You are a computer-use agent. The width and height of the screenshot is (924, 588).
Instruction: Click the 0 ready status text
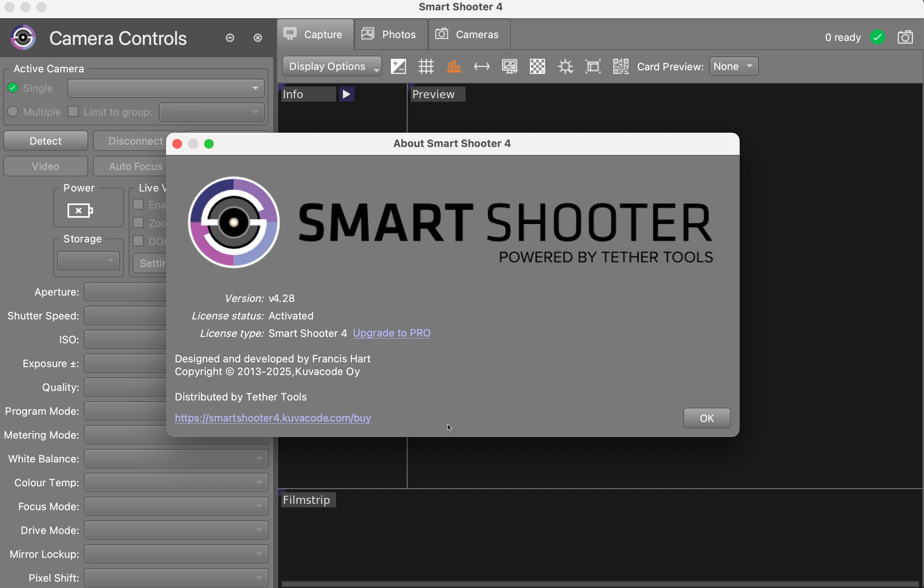pyautogui.click(x=843, y=37)
